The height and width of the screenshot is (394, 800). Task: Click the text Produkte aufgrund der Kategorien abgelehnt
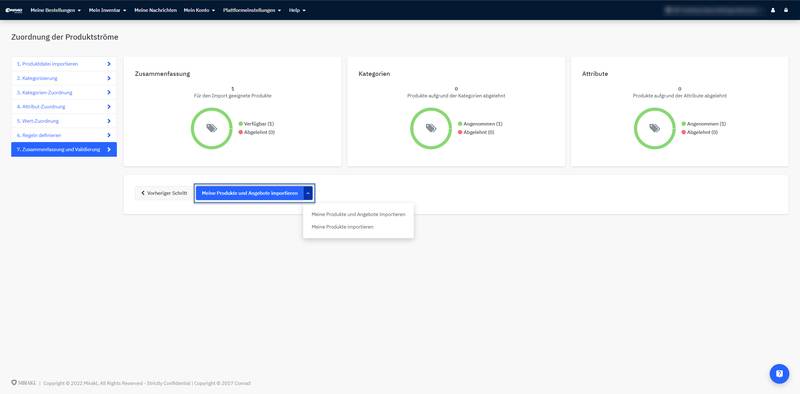[456, 95]
